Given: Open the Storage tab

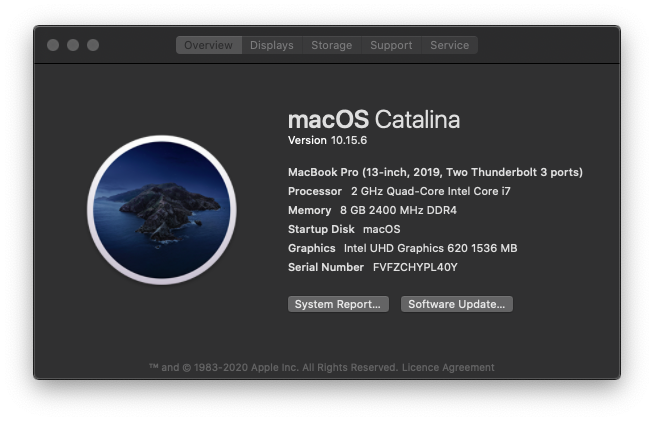Looking at the screenshot, I should point(332,45).
